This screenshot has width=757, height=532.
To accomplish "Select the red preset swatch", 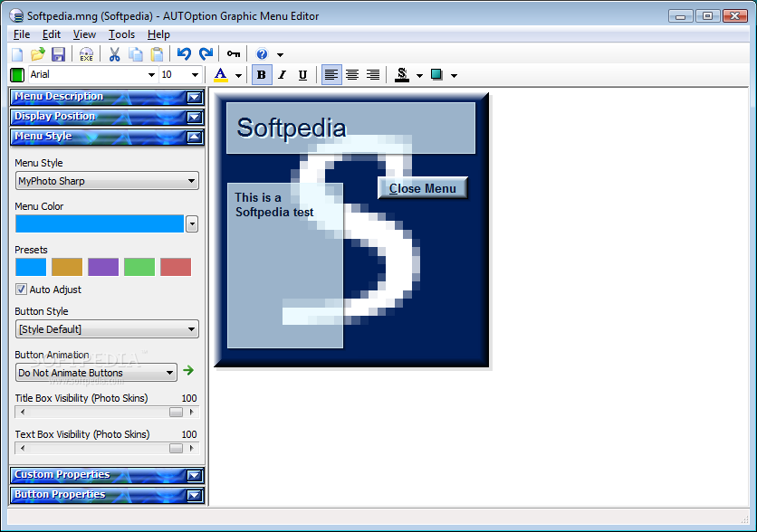I will (176, 267).
